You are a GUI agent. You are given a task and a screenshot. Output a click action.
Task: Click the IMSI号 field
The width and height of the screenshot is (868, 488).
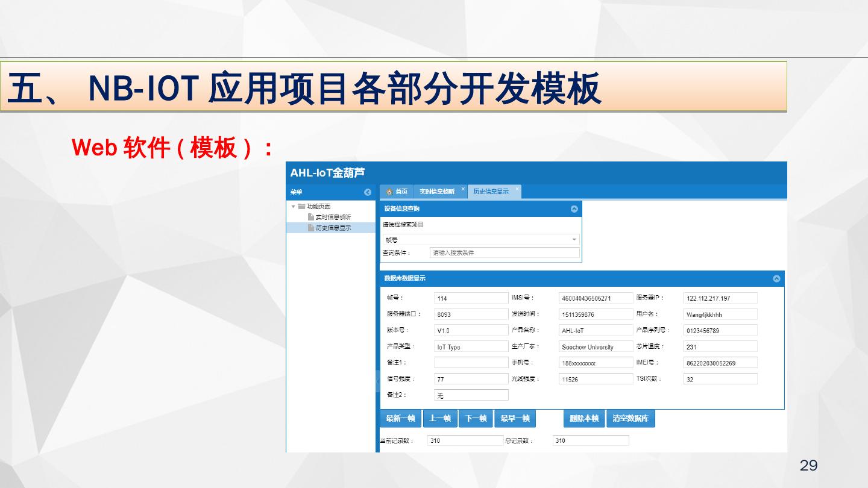point(596,298)
